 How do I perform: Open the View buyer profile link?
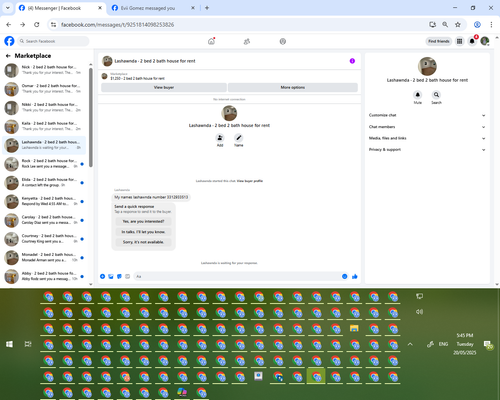[250, 181]
